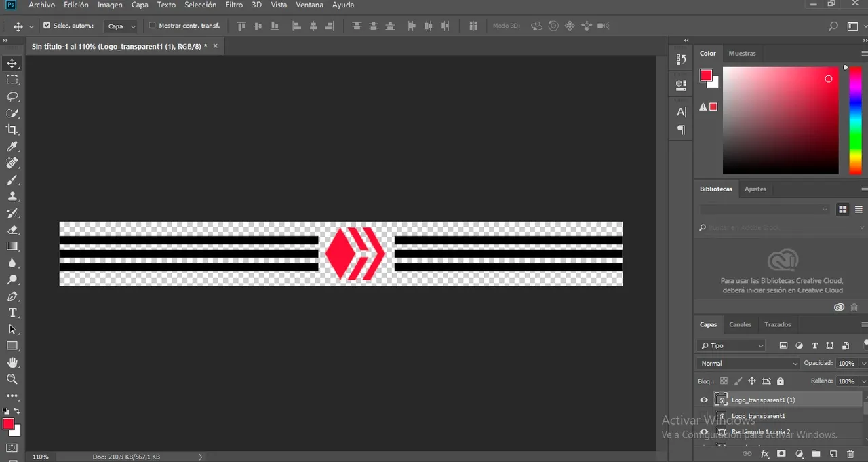Select the History Brush tool
868x462 pixels.
click(x=12, y=213)
